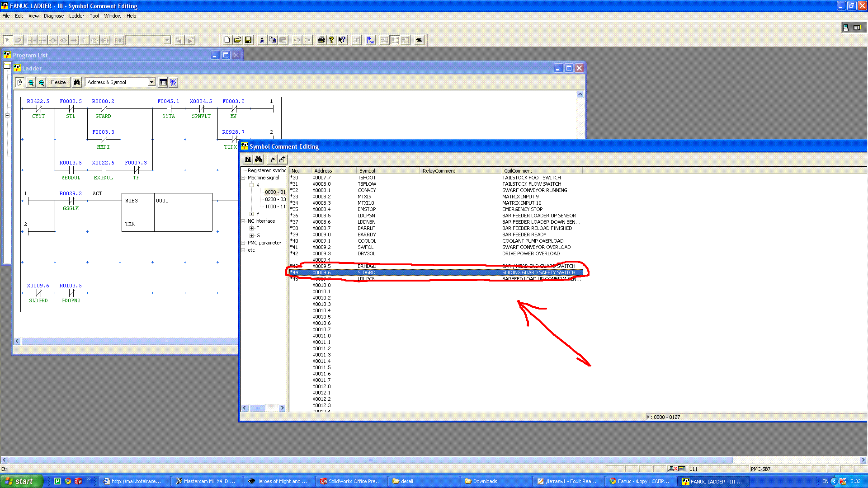Screen dimensions: 868x488
Task: Open the Diagnose menu
Action: coord(54,16)
